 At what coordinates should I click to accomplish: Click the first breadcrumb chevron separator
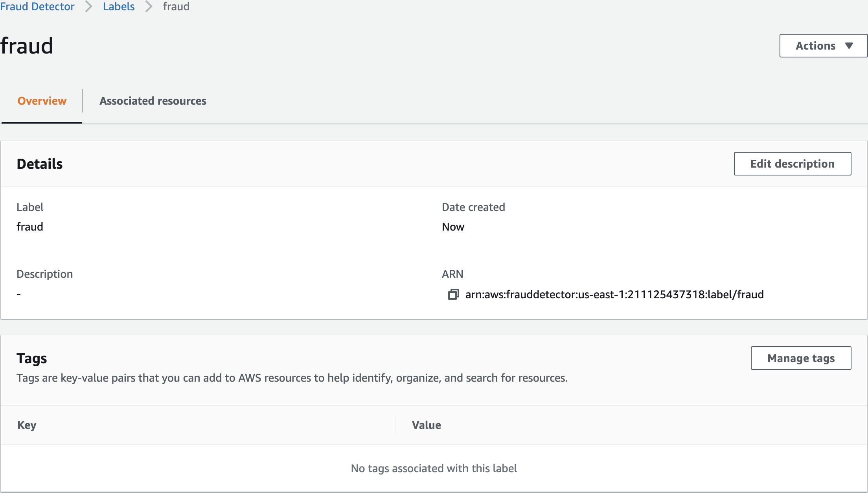coord(89,6)
